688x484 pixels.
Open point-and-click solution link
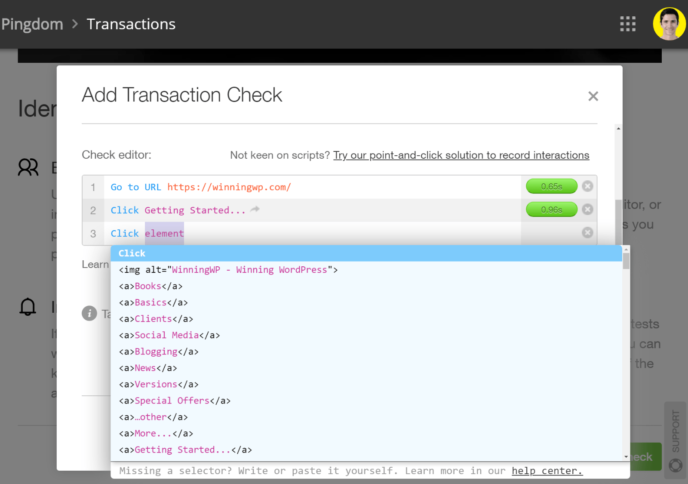[461, 155]
